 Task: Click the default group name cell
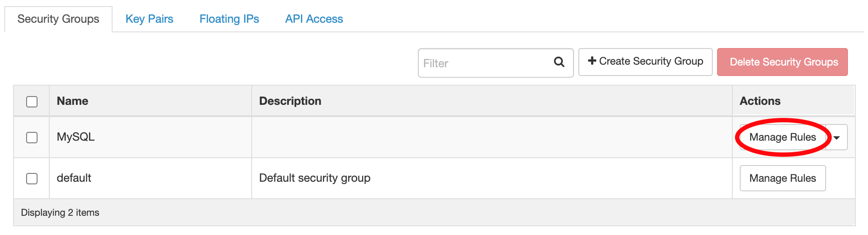point(74,178)
